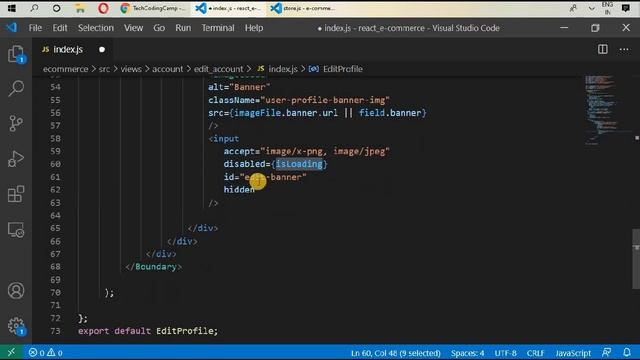
Task: Open Cortana circle in taskbar
Action: coord(57,8)
